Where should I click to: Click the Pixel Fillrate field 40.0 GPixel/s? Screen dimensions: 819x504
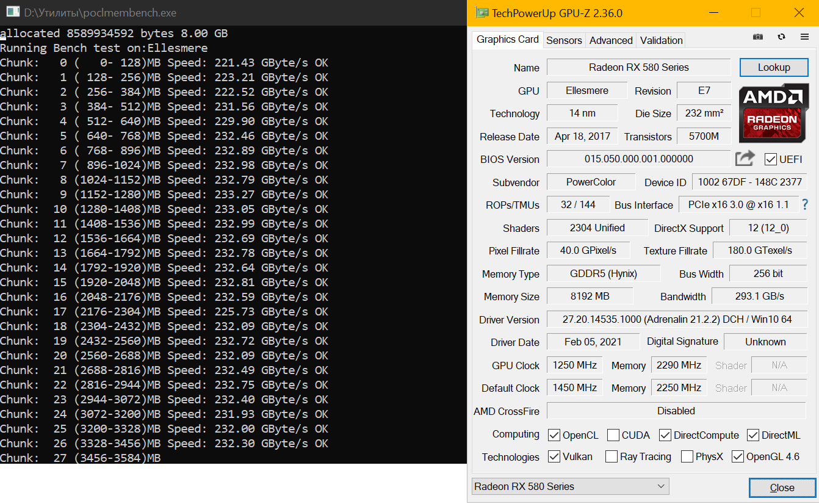(588, 250)
